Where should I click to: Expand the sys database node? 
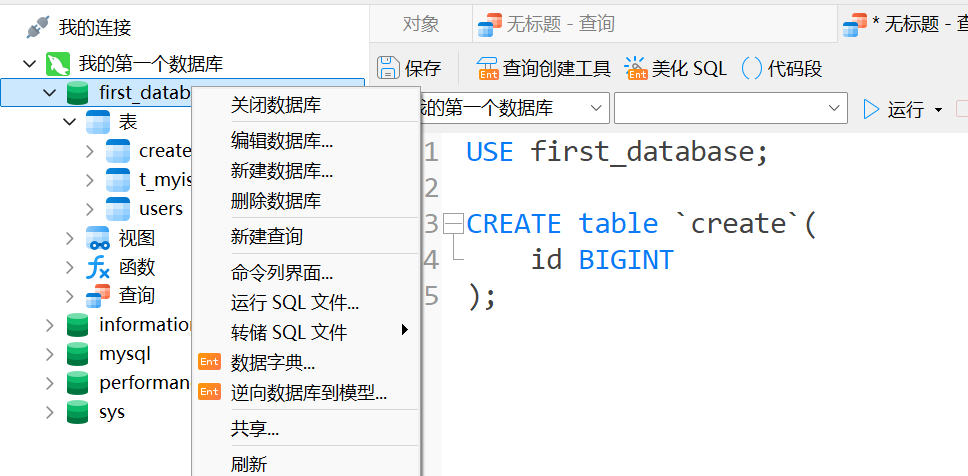click(x=50, y=412)
